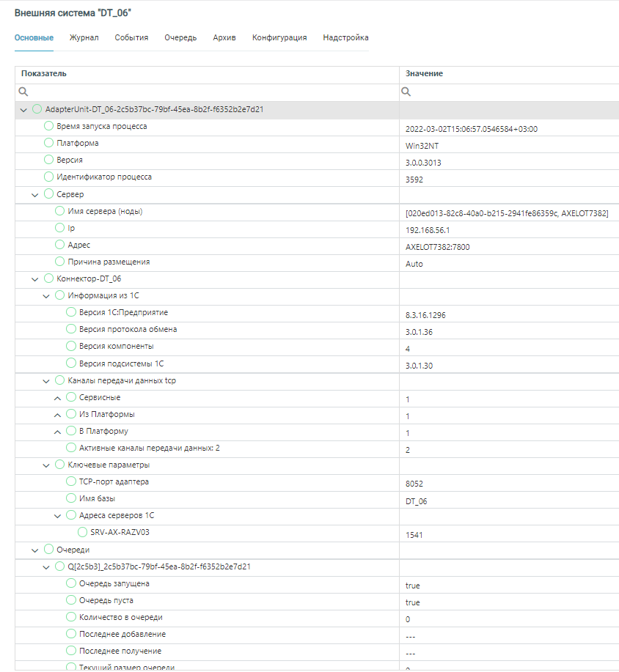Click the status circle icon beside Платформа
The width and height of the screenshot is (619, 672).
click(49, 144)
